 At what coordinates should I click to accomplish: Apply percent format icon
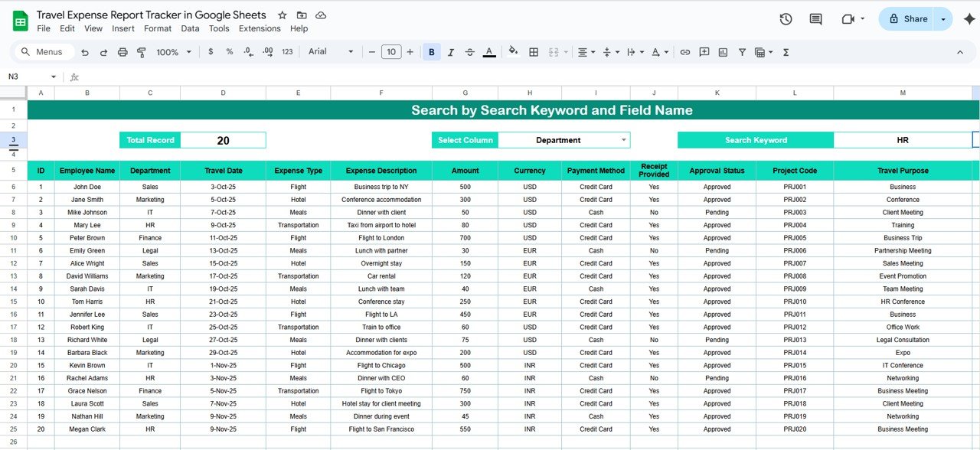[229, 52]
